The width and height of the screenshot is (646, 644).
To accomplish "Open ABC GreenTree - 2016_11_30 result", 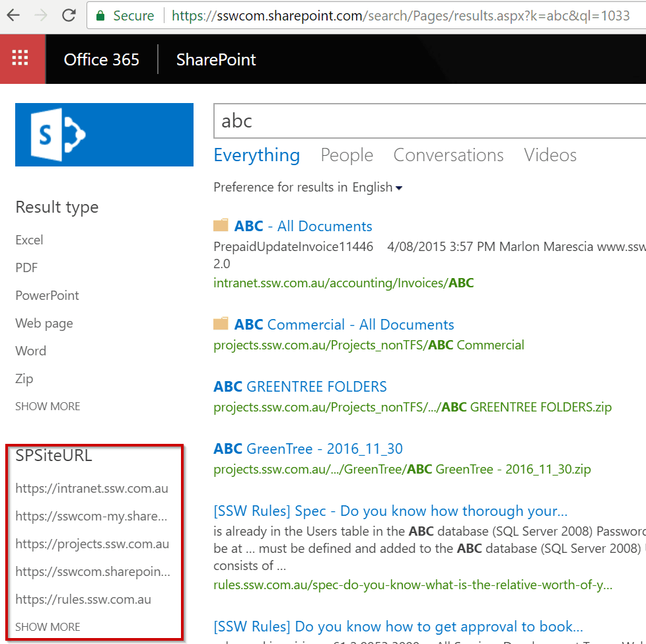I will coord(308,449).
